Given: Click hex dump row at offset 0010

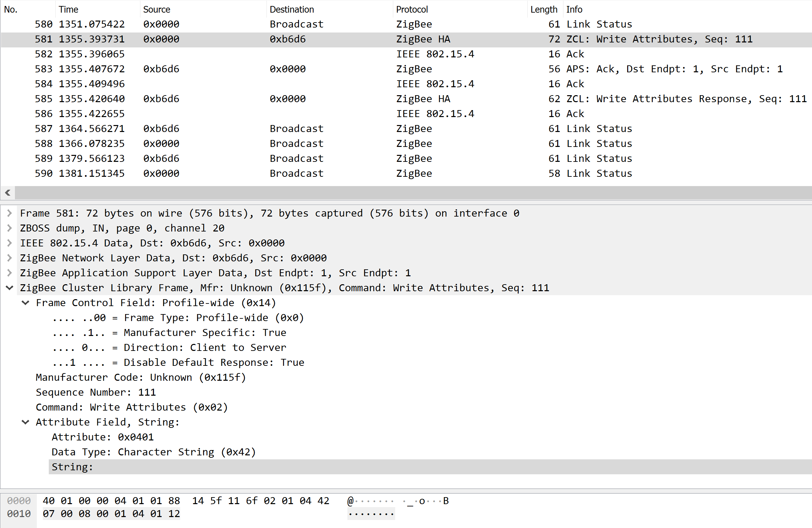Looking at the screenshot, I should coord(111,514).
